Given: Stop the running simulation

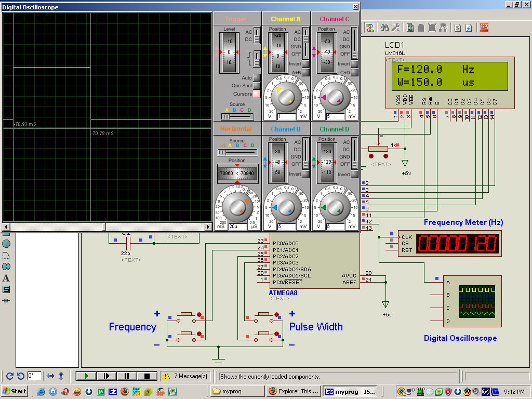Looking at the screenshot, I should [x=147, y=376].
